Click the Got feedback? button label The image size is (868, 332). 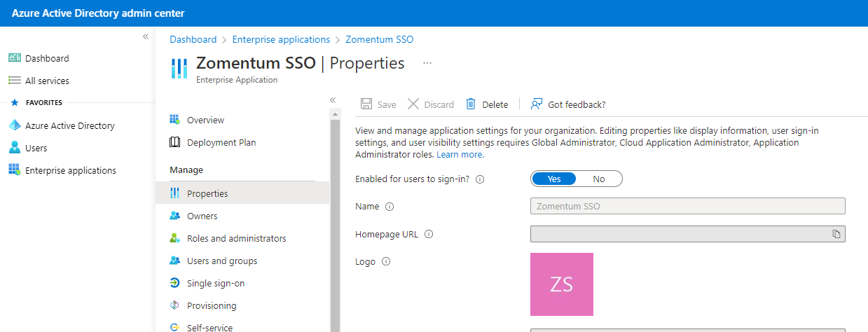point(577,104)
